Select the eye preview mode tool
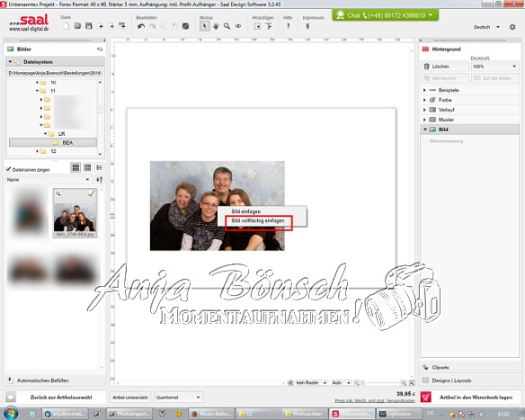This screenshot has width=525, height=420. (238, 26)
